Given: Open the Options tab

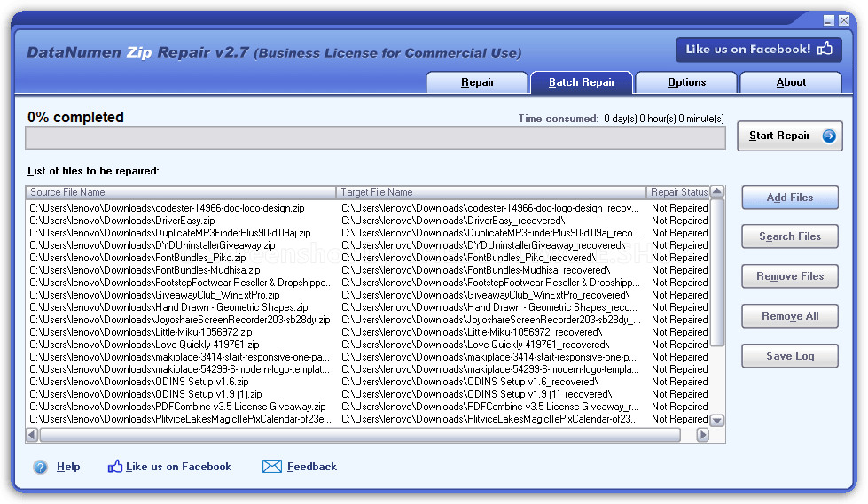Looking at the screenshot, I should click(x=686, y=82).
